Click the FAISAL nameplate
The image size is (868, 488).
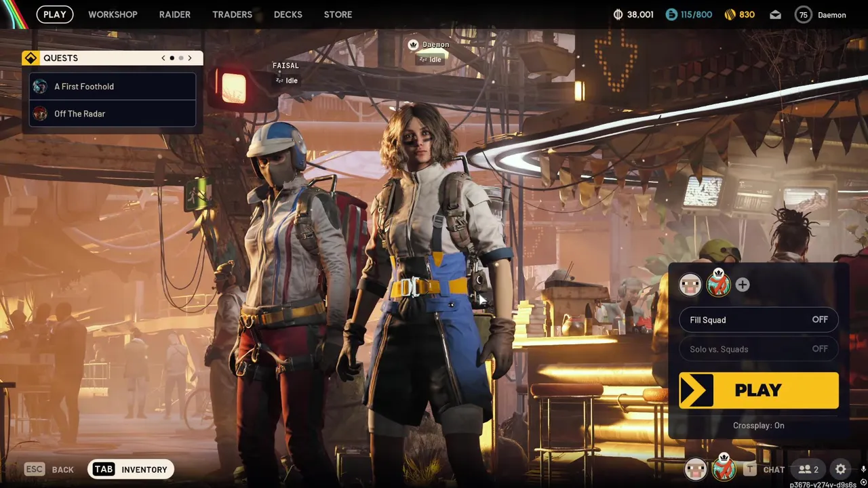point(285,66)
